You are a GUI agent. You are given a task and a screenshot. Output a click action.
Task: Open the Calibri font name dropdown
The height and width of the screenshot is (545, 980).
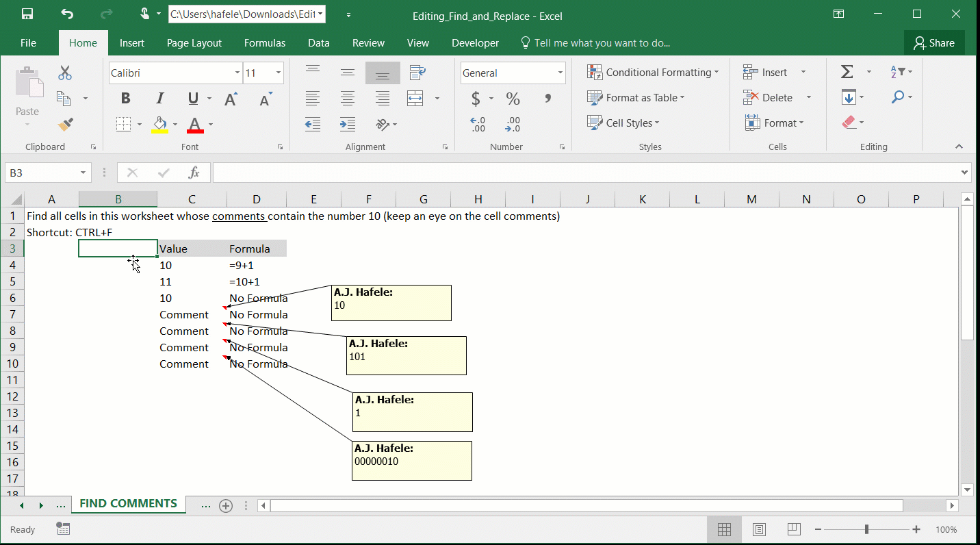(x=237, y=73)
